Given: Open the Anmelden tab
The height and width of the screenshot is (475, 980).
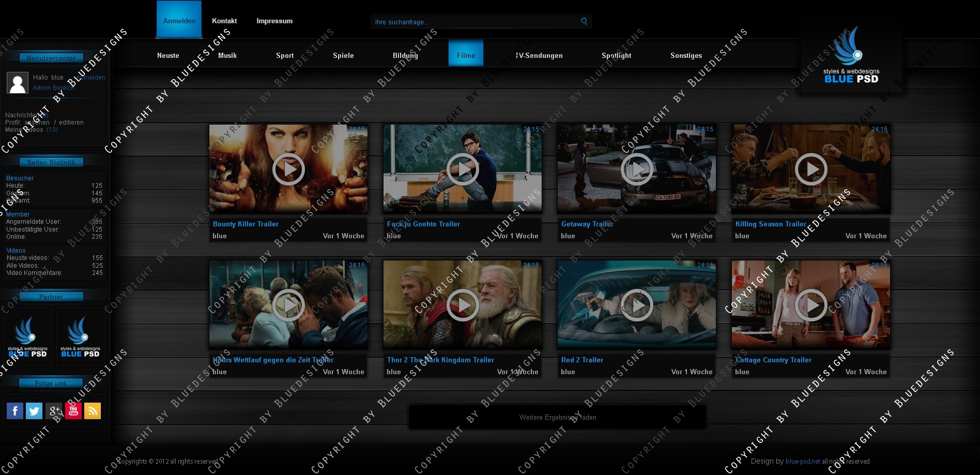Looking at the screenshot, I should pos(179,20).
